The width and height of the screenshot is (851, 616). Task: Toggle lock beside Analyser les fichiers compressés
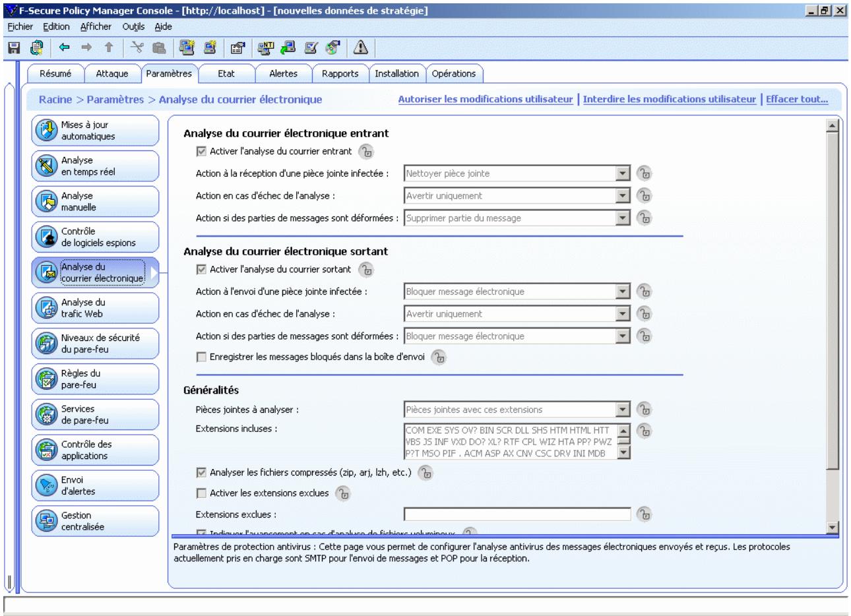pos(426,474)
